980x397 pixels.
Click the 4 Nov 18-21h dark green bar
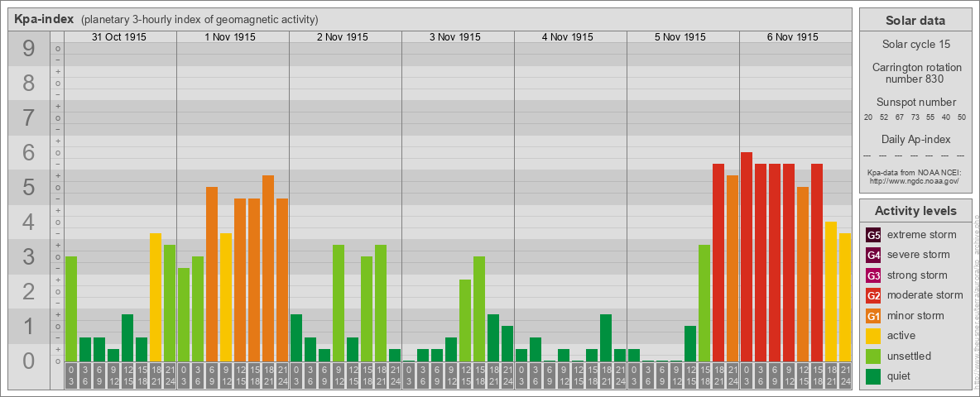[606, 337]
